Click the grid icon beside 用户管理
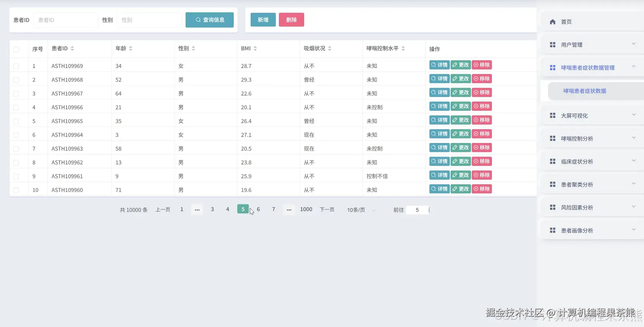 (x=553, y=45)
